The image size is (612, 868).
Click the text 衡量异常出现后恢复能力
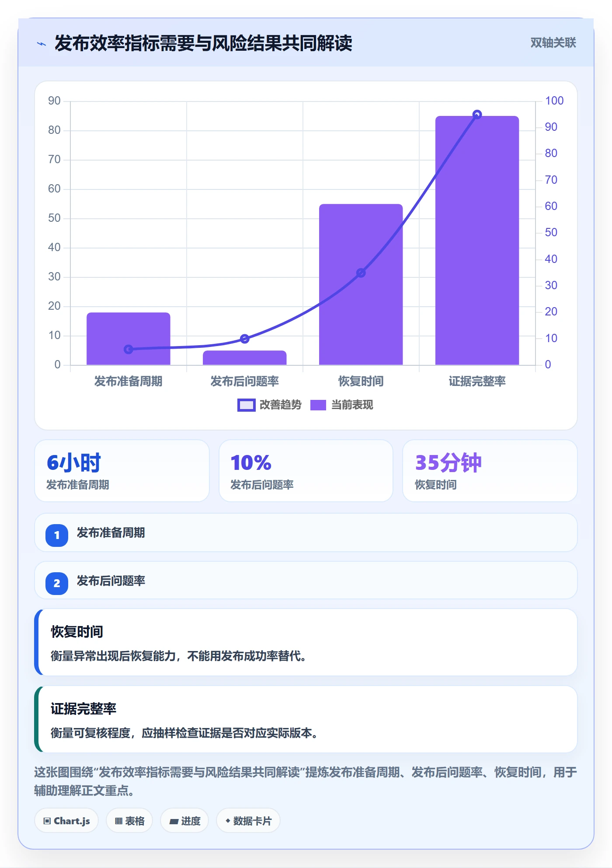tap(113, 656)
